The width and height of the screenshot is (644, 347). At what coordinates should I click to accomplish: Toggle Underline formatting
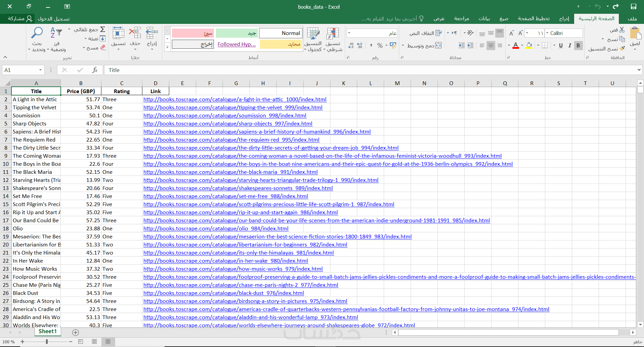[x=561, y=45]
